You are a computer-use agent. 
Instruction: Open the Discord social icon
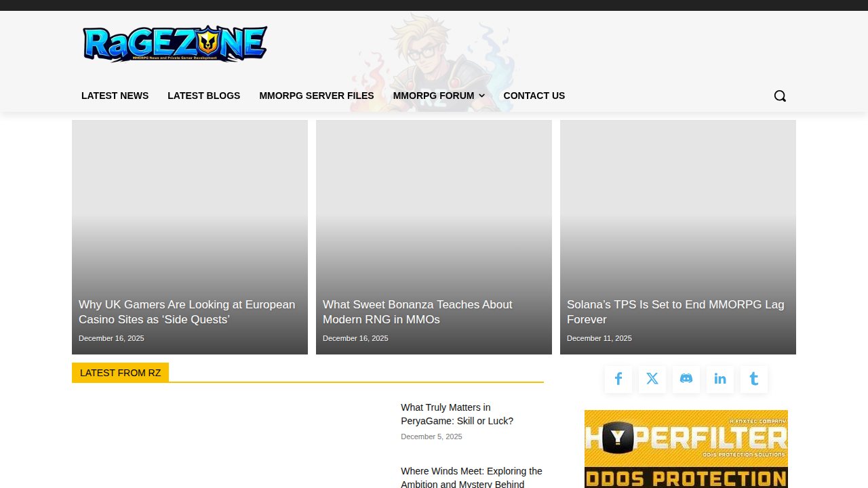(686, 380)
